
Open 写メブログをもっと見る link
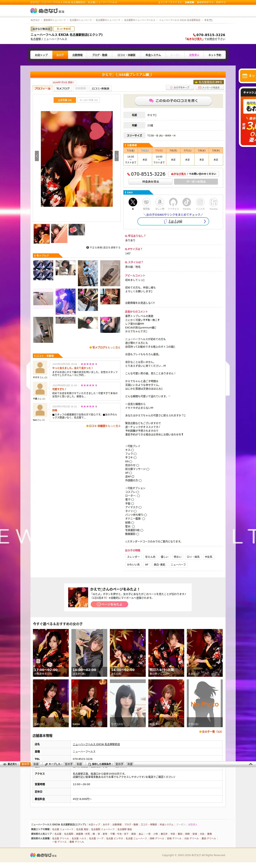click(105, 347)
